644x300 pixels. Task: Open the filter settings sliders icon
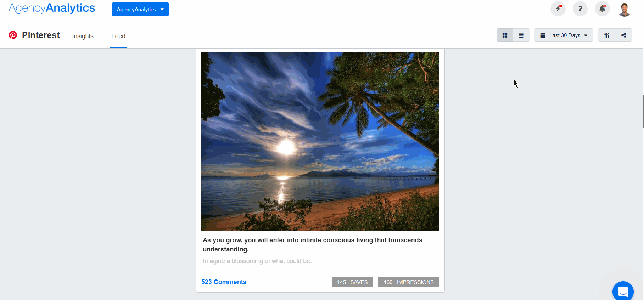click(607, 35)
